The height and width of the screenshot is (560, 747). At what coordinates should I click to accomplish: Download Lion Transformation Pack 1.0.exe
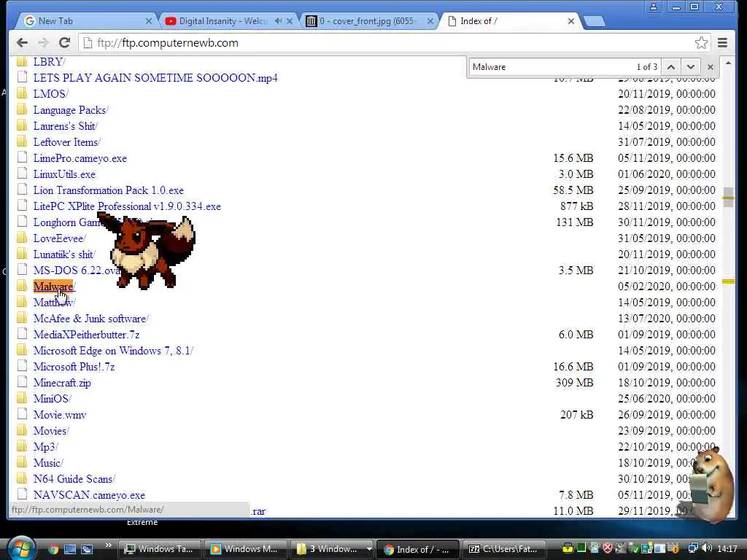tap(109, 190)
